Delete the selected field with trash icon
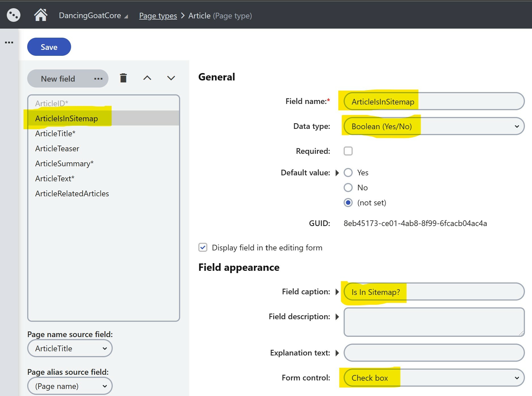This screenshot has height=396, width=532. click(x=123, y=78)
